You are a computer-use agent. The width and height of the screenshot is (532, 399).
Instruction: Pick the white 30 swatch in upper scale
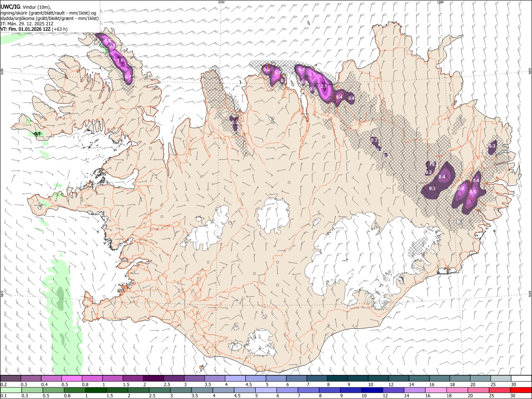pyautogui.click(x=521, y=379)
